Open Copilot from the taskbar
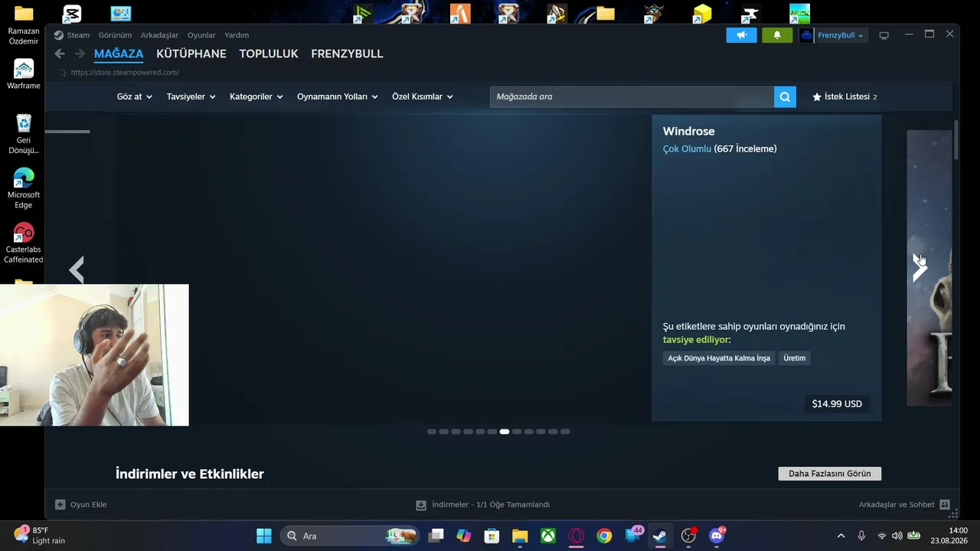This screenshot has width=980, height=551. pos(464,536)
